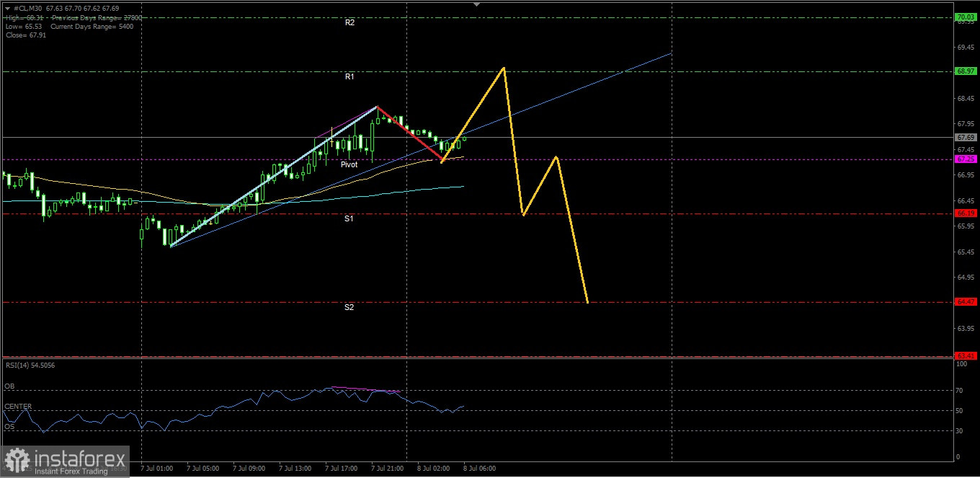The height and width of the screenshot is (478, 980).
Task: Click the Low= 65.53 readout
Action: point(22,26)
